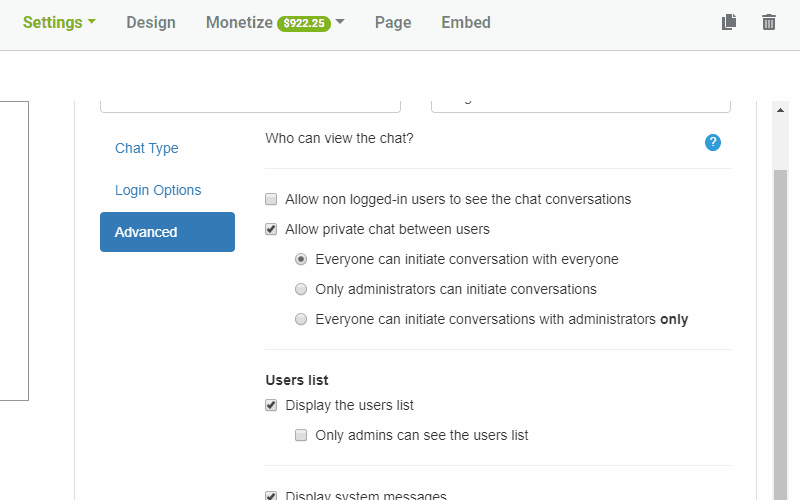Screen dimensions: 800x500
Task: Check Only admins can see users list
Action: point(301,435)
